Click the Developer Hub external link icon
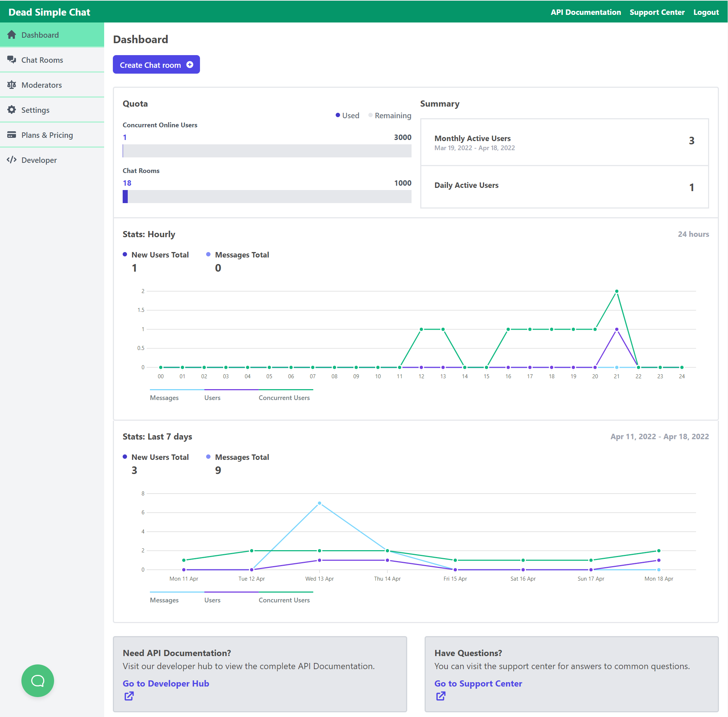The width and height of the screenshot is (728, 717). tap(129, 696)
